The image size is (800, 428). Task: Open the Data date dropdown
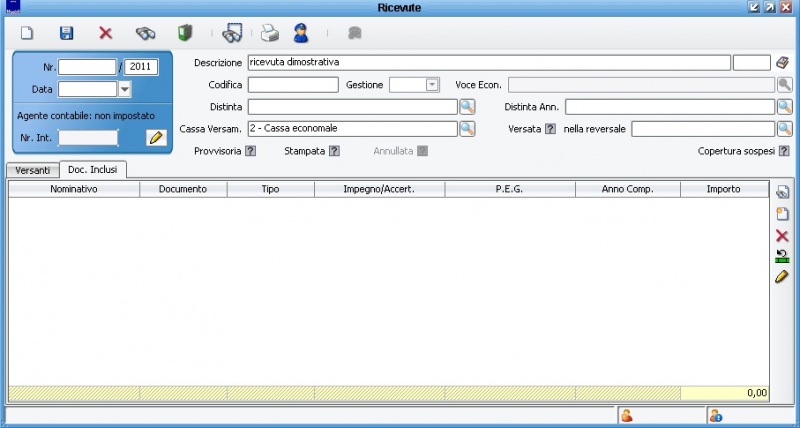(x=125, y=89)
